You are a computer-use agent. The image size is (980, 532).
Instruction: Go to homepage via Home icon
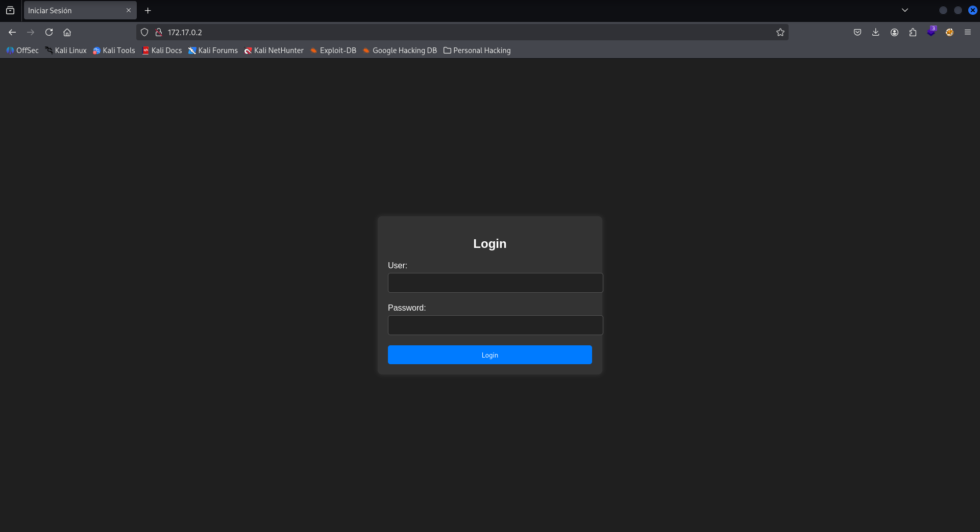pyautogui.click(x=67, y=32)
